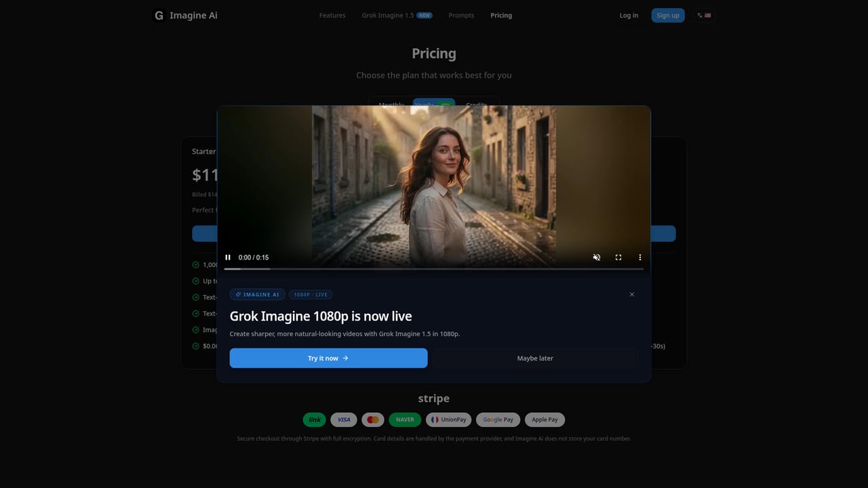The height and width of the screenshot is (488, 868).
Task: Click the "Secure checkout through Stripe" notice
Action: tap(434, 439)
